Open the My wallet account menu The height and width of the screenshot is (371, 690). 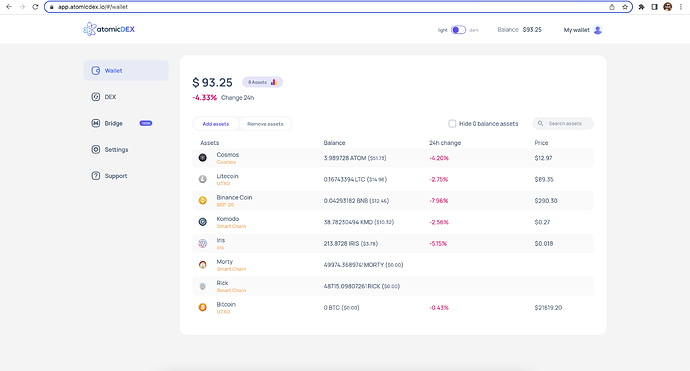pyautogui.click(x=583, y=30)
